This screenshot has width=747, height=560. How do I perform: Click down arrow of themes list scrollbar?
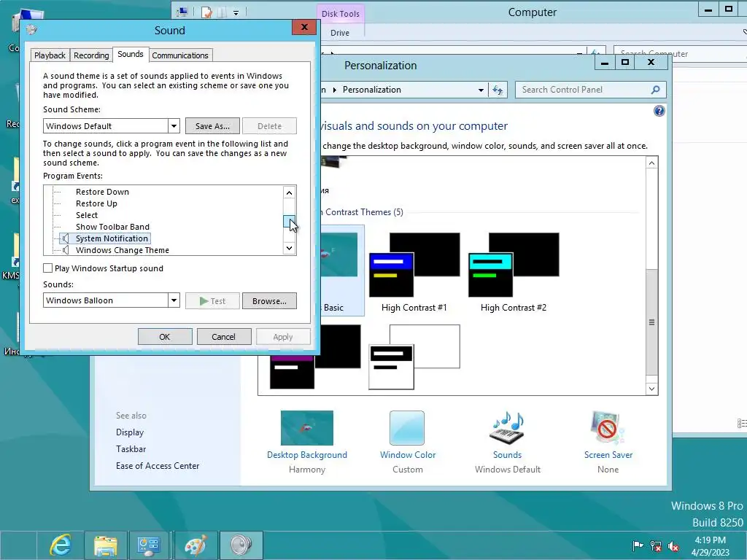(651, 389)
